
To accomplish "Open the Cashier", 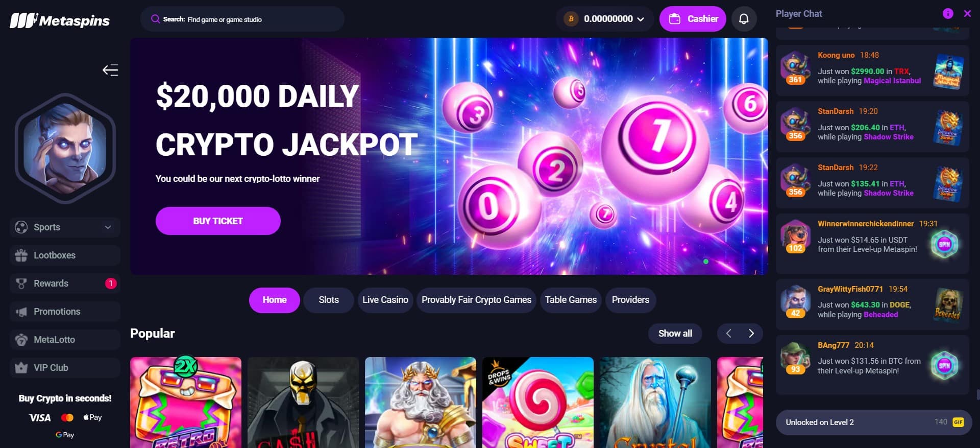I will click(x=693, y=19).
